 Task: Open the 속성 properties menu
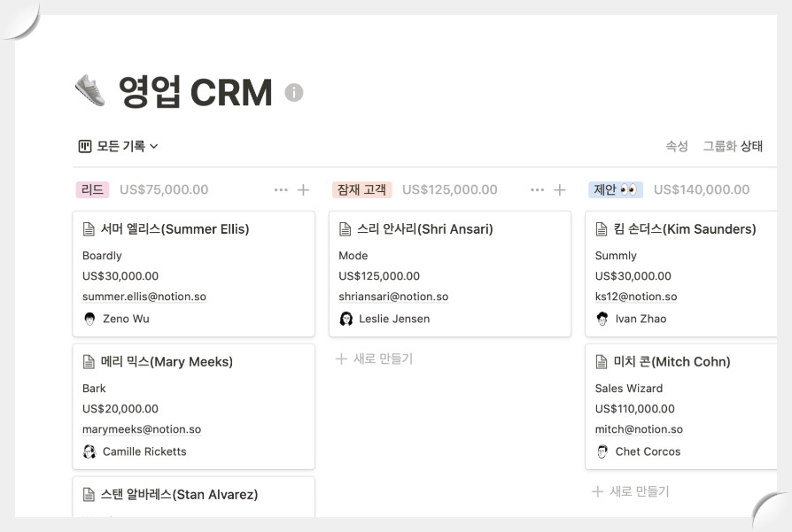(x=677, y=146)
